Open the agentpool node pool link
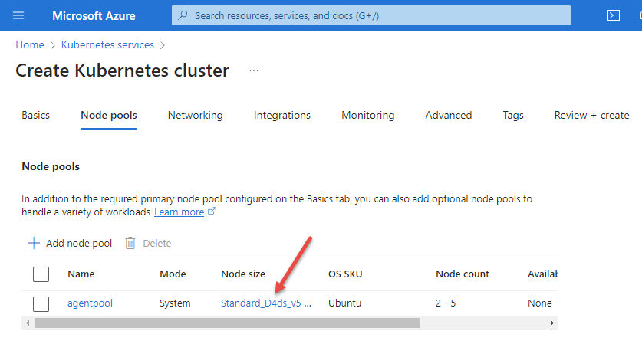The height and width of the screenshot is (364, 642). point(90,303)
